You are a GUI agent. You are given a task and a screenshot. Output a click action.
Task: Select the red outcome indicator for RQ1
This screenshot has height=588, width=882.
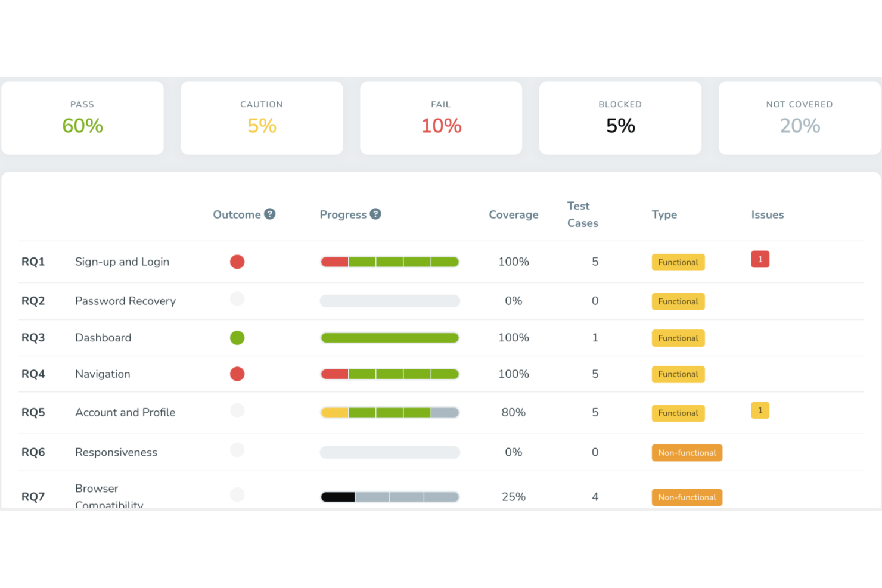tap(237, 262)
